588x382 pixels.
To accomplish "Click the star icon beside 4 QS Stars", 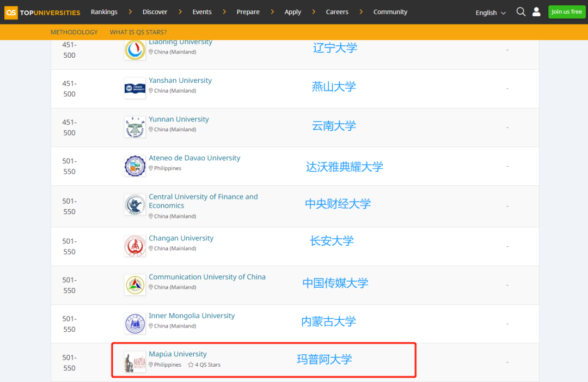I will [191, 365].
